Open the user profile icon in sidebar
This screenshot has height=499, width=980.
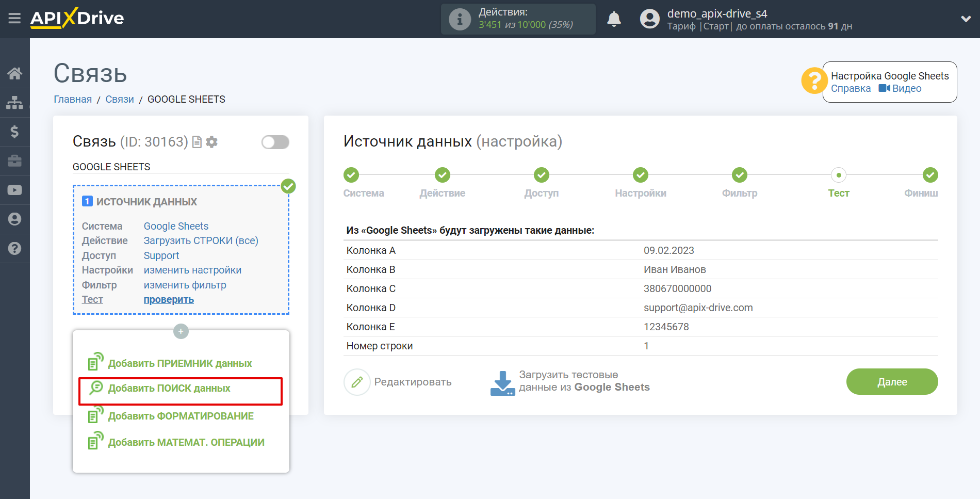pyautogui.click(x=14, y=219)
